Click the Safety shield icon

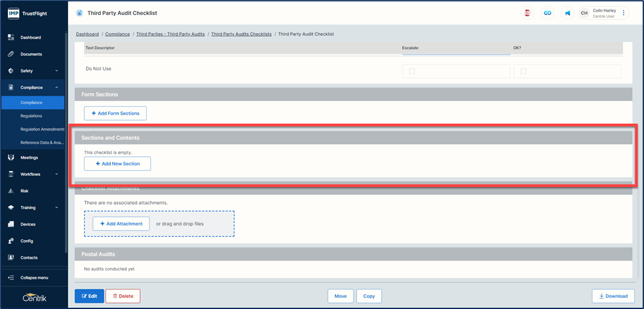[11, 71]
